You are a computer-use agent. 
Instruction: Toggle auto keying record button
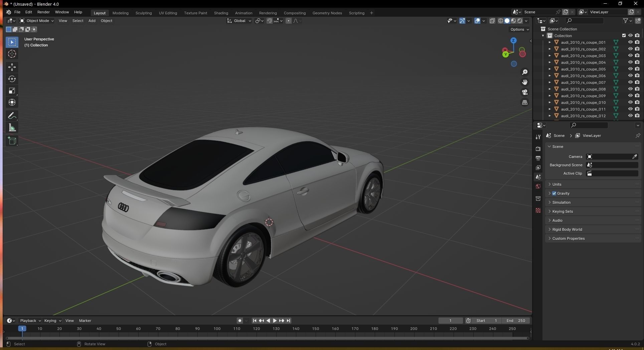point(239,321)
